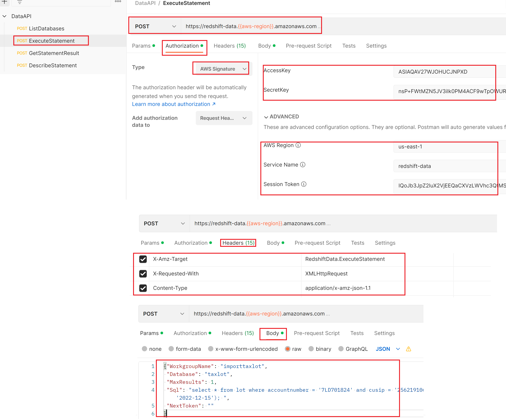Uncheck the X-Amz-Target header checkbox

143,259
